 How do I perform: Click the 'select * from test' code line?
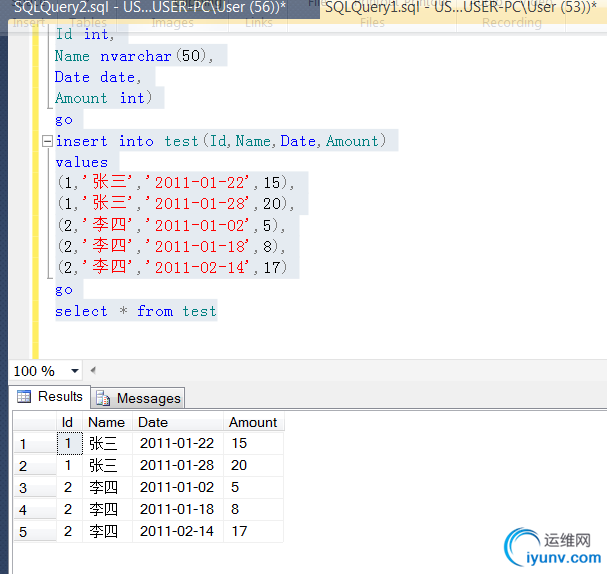click(136, 311)
